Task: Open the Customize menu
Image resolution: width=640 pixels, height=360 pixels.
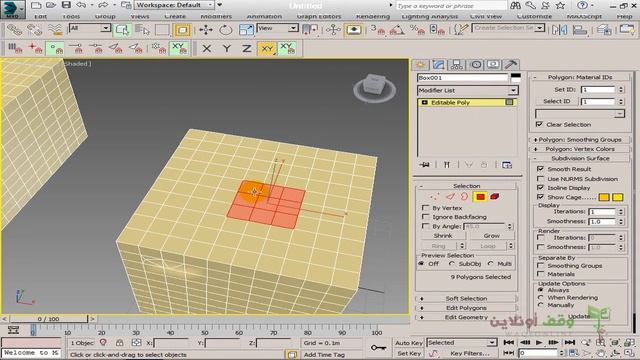Action: pos(534,16)
